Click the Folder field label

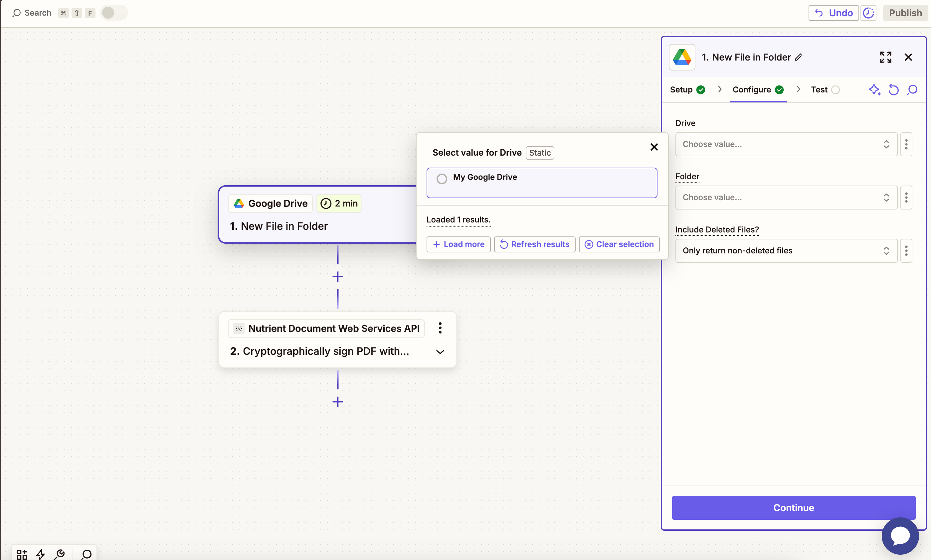click(x=687, y=176)
